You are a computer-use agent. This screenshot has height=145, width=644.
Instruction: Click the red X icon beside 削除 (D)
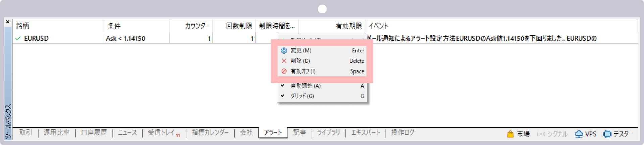click(284, 61)
